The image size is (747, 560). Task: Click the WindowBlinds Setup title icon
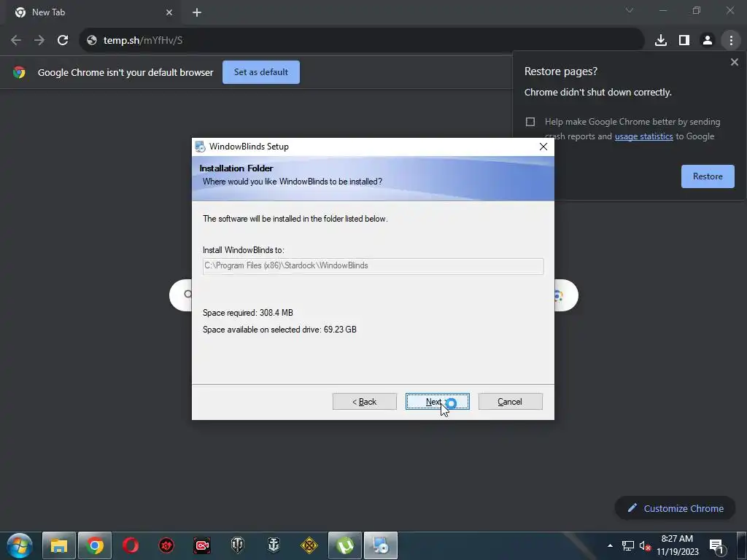coord(200,147)
